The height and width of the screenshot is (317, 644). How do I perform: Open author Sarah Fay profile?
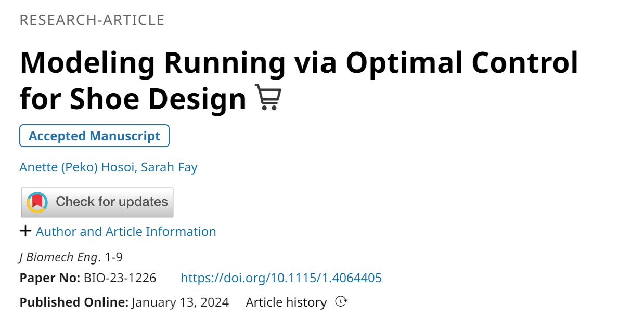point(169,167)
